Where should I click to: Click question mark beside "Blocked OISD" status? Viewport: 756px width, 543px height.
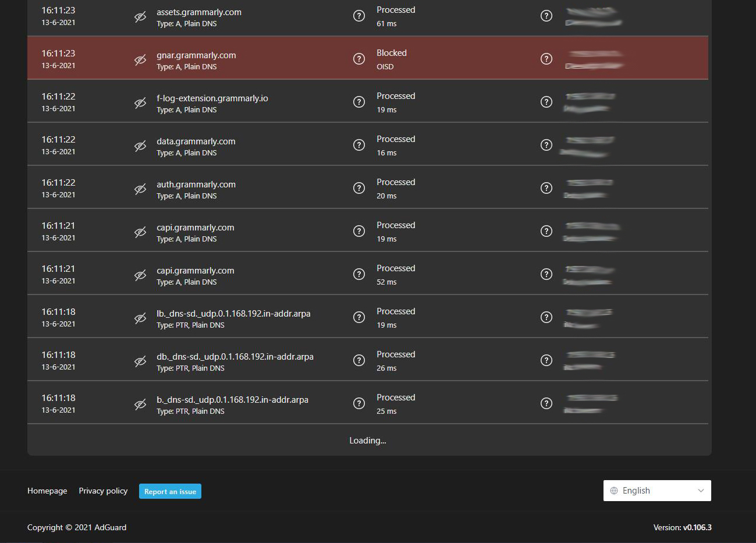click(359, 59)
